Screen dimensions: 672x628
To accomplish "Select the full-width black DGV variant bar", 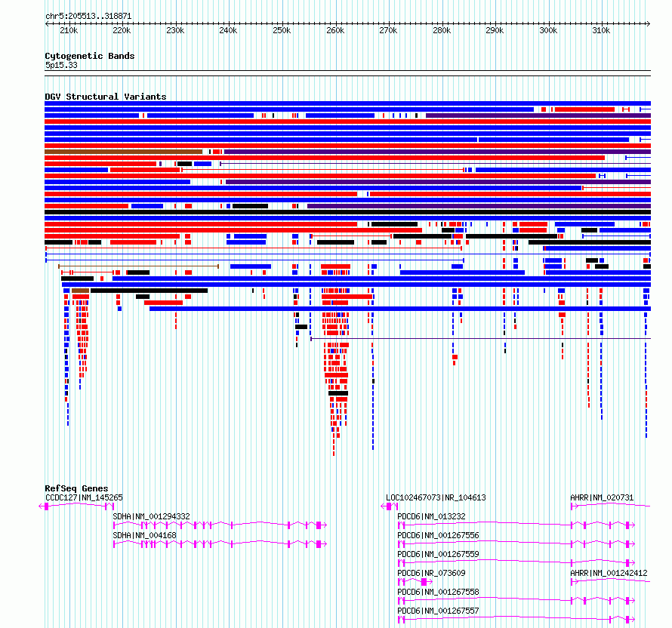I will click(347, 212).
